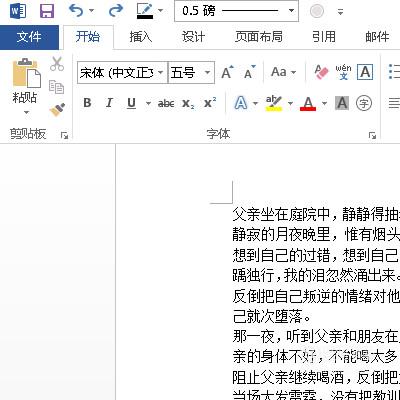The image size is (400, 400).
Task: Toggle superscript formatting
Action: click(210, 103)
